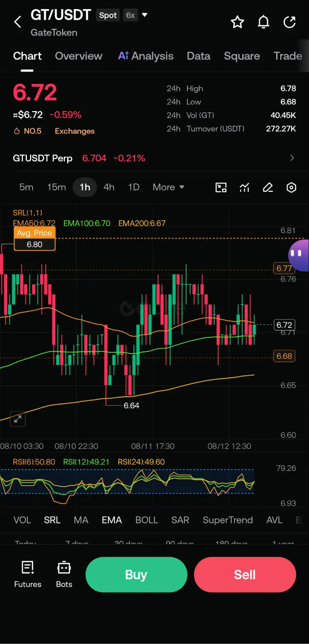The height and width of the screenshot is (644, 309).
Task: Tap the RSI(6):50.80 legend label
Action: pos(34,462)
